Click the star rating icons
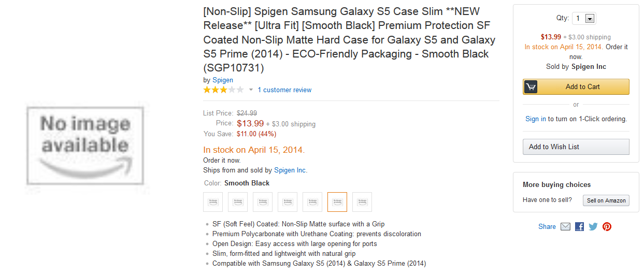Image resolution: width=644 pixels, height=274 pixels. [x=223, y=90]
